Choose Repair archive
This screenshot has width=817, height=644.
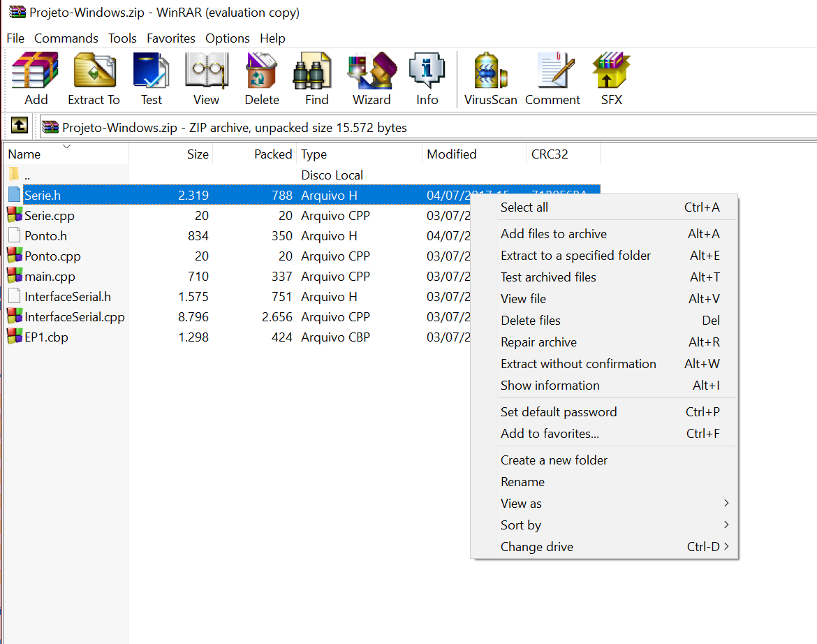click(604, 342)
